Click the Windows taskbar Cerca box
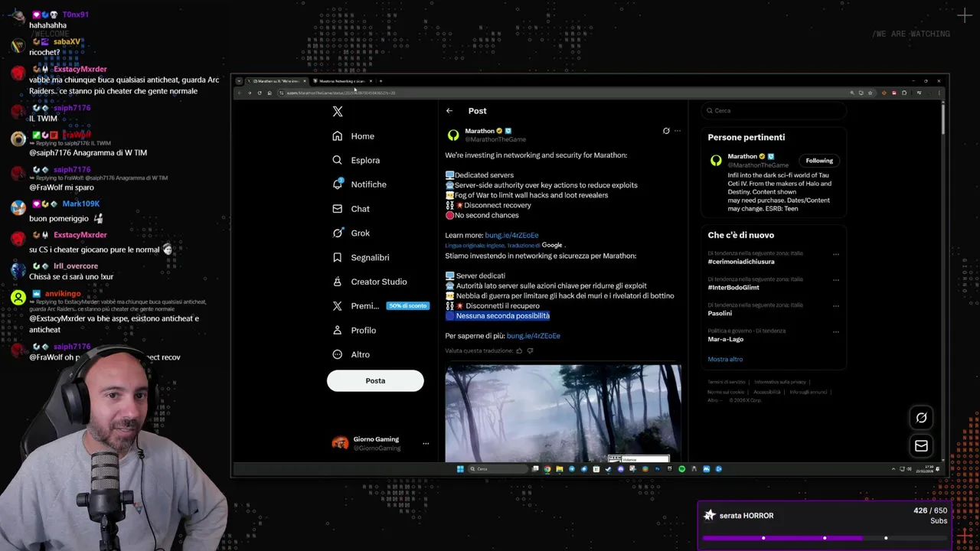This screenshot has width=980, height=551. click(498, 469)
